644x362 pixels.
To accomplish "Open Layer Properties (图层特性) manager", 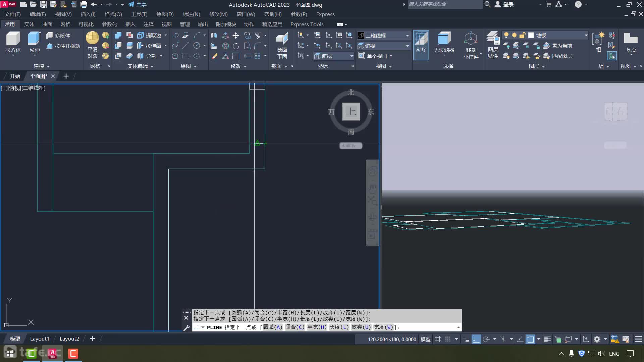I will [x=493, y=45].
